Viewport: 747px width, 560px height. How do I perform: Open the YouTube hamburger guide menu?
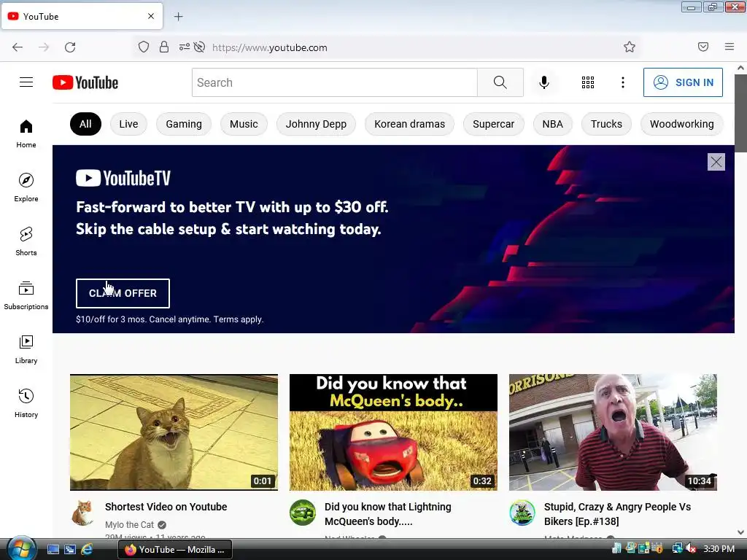[x=26, y=82]
